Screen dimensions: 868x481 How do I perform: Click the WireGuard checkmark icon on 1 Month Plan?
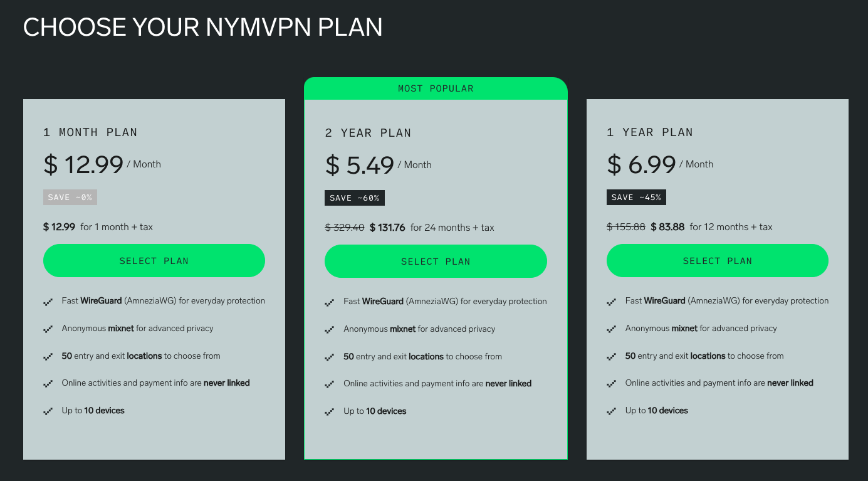[49, 302]
